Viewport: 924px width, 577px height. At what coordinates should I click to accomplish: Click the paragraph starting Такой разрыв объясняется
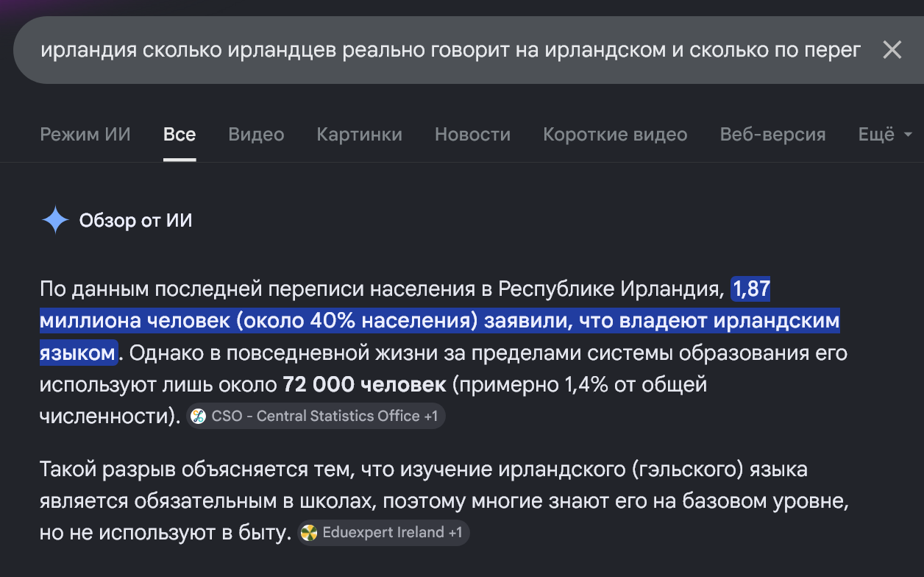[444, 500]
